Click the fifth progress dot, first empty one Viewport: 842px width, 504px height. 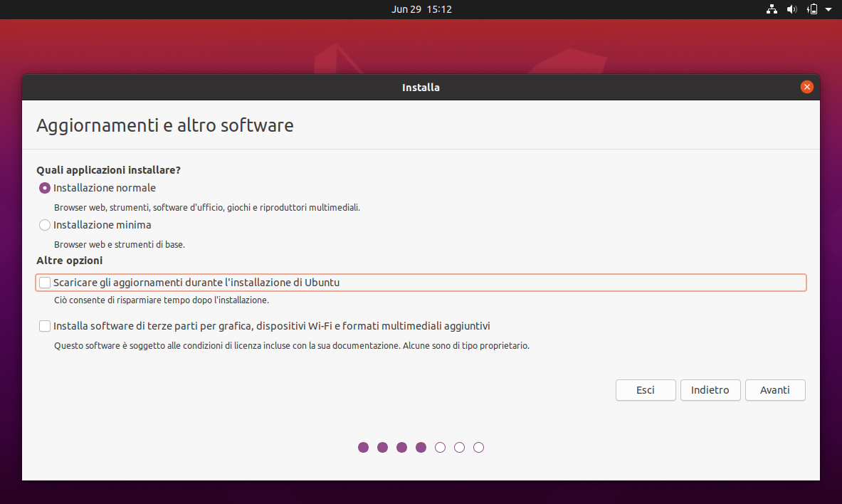pyautogui.click(x=440, y=447)
